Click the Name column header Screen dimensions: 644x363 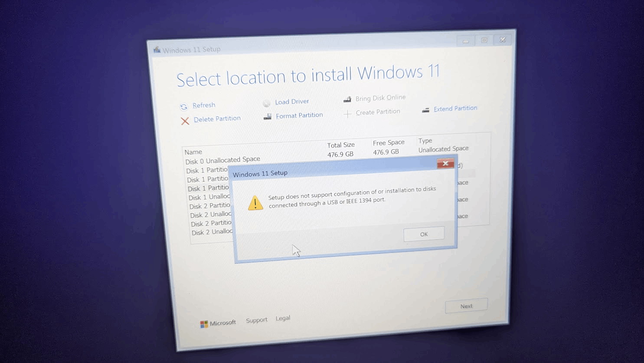193,152
